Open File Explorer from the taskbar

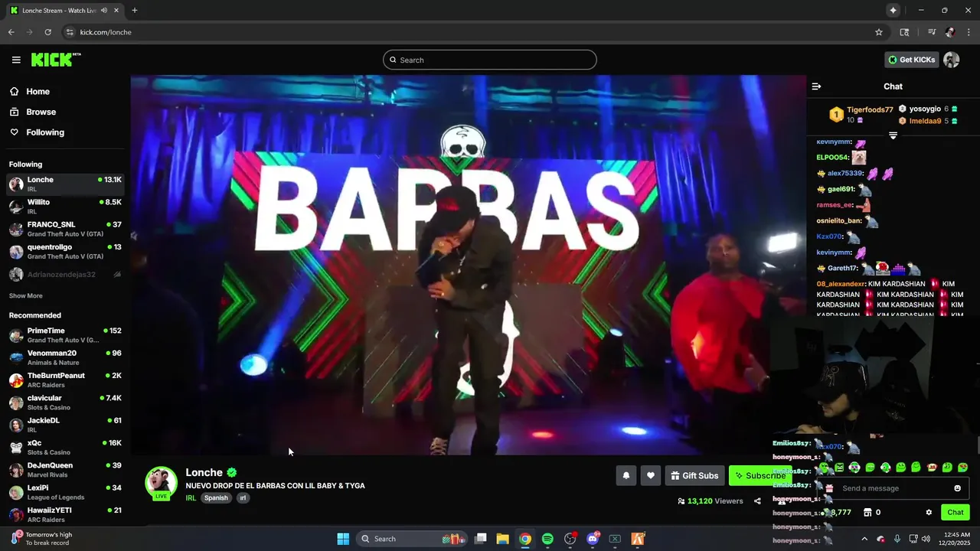[502, 539]
